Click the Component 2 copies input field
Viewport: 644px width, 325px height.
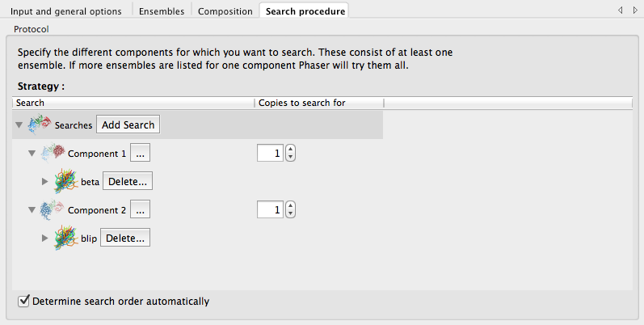click(x=270, y=209)
